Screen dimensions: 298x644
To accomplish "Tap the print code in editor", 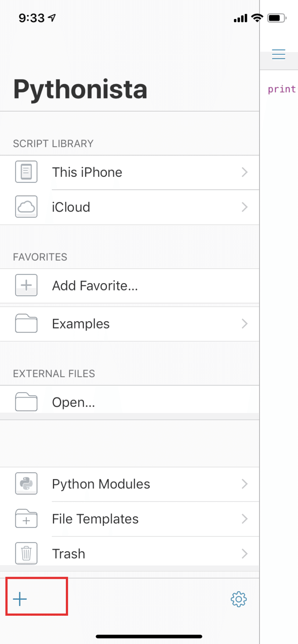I will pyautogui.click(x=282, y=89).
